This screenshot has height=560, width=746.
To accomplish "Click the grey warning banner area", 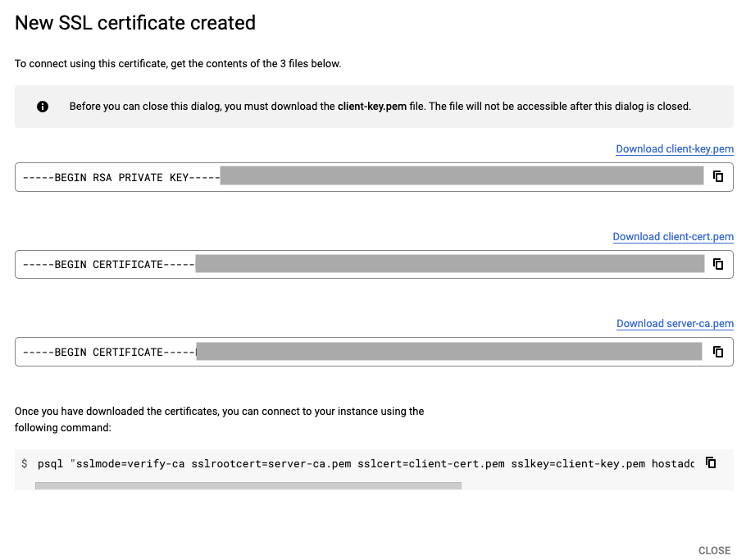I will coord(374,106).
